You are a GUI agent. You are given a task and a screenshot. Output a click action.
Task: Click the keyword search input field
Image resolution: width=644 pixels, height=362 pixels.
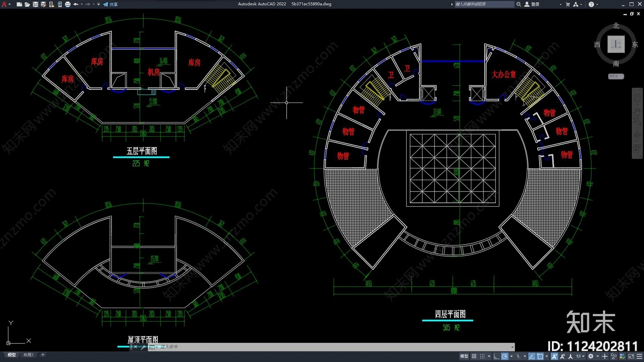pos(485,4)
